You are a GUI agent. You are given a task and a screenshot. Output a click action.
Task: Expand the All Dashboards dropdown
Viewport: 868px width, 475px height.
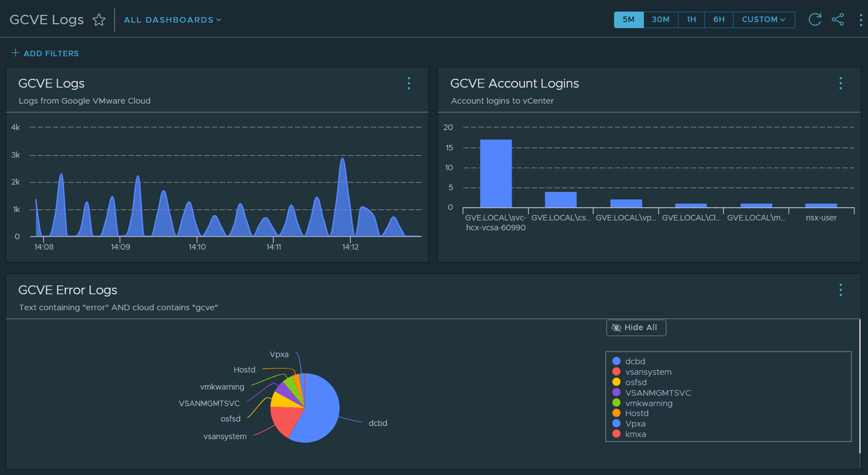172,20
